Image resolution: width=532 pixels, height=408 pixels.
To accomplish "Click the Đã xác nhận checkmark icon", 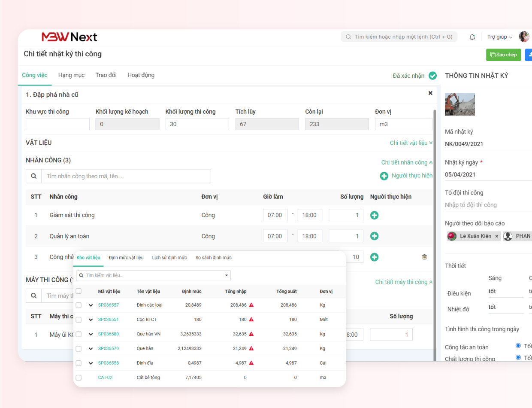I will (x=432, y=76).
